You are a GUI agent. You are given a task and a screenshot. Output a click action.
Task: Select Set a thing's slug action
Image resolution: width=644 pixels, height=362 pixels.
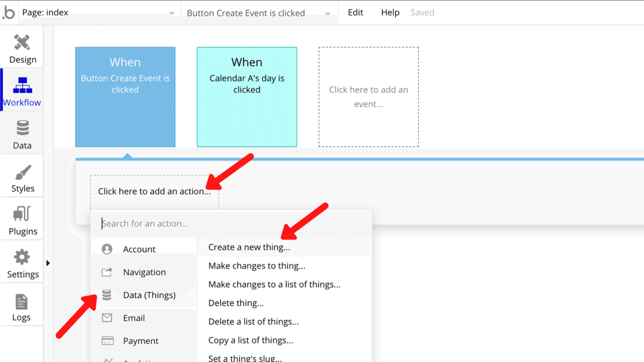point(284,357)
